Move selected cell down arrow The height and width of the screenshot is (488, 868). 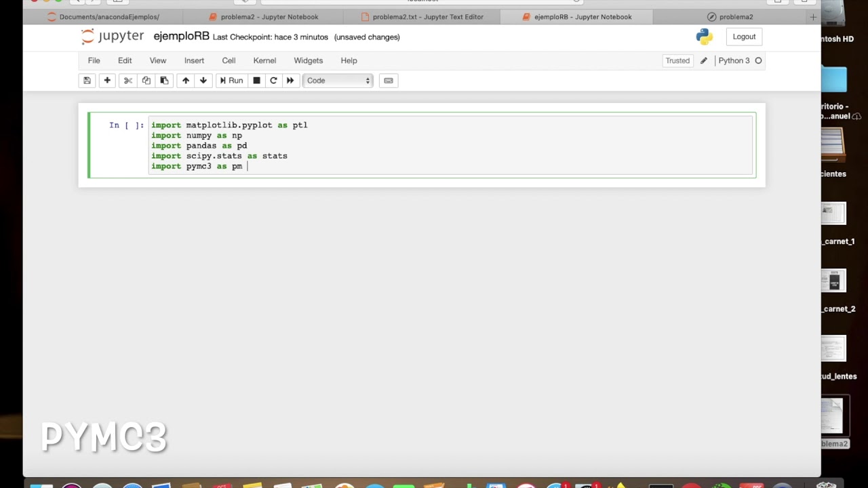point(203,81)
